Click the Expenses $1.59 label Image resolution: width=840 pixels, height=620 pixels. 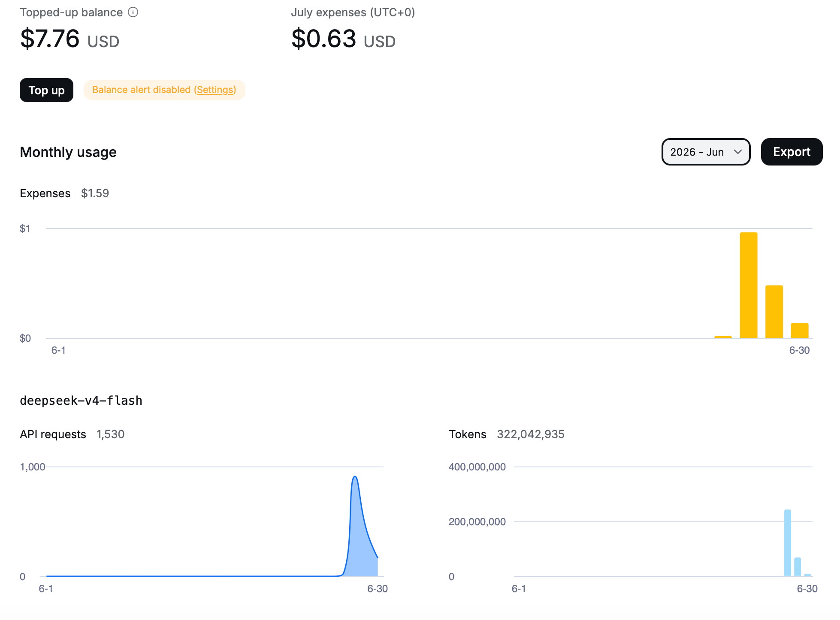point(64,193)
